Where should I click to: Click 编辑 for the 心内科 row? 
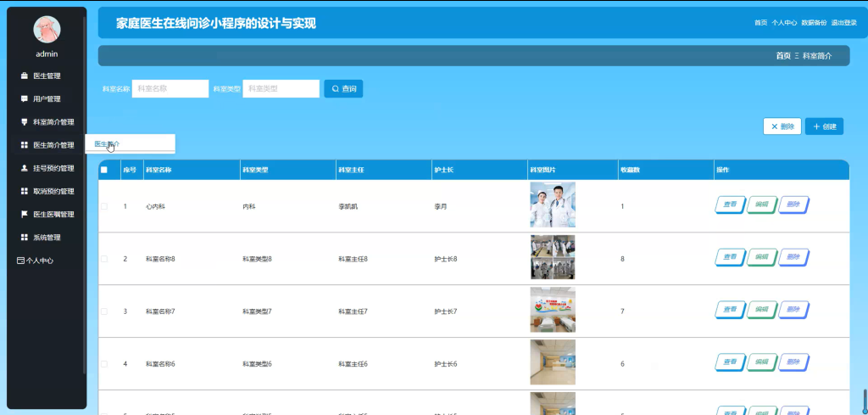(x=762, y=205)
